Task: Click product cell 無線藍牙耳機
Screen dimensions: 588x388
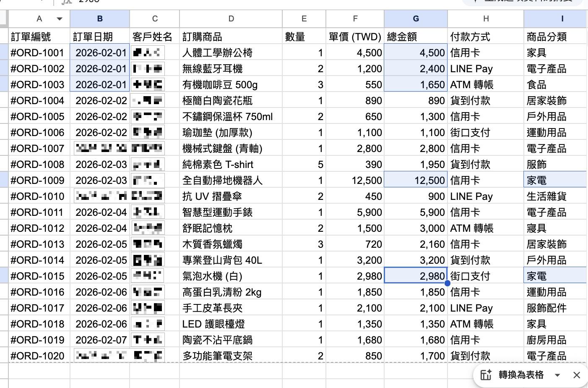Action: tap(231, 68)
